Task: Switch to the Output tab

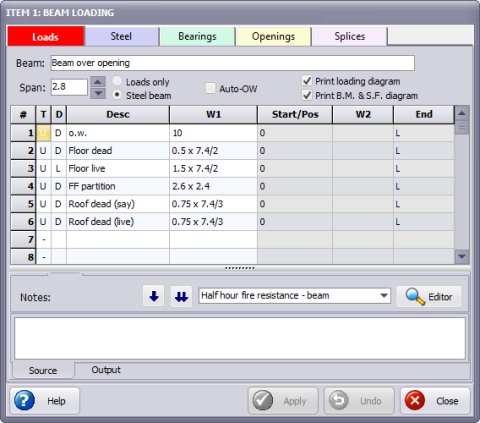Action: point(106,370)
